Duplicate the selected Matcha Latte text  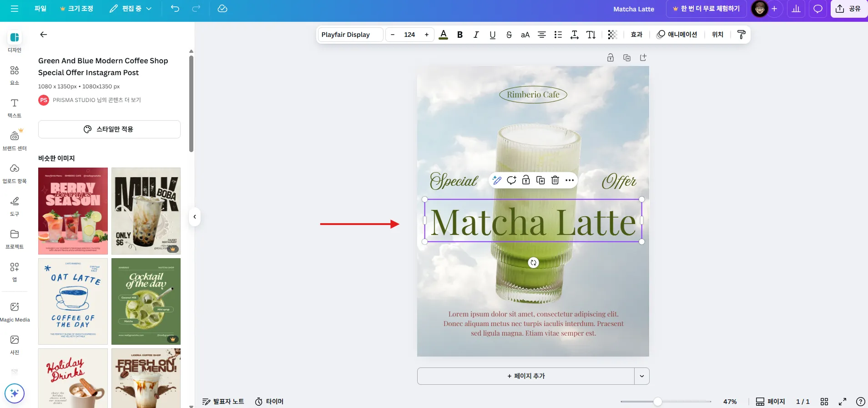pyautogui.click(x=540, y=180)
